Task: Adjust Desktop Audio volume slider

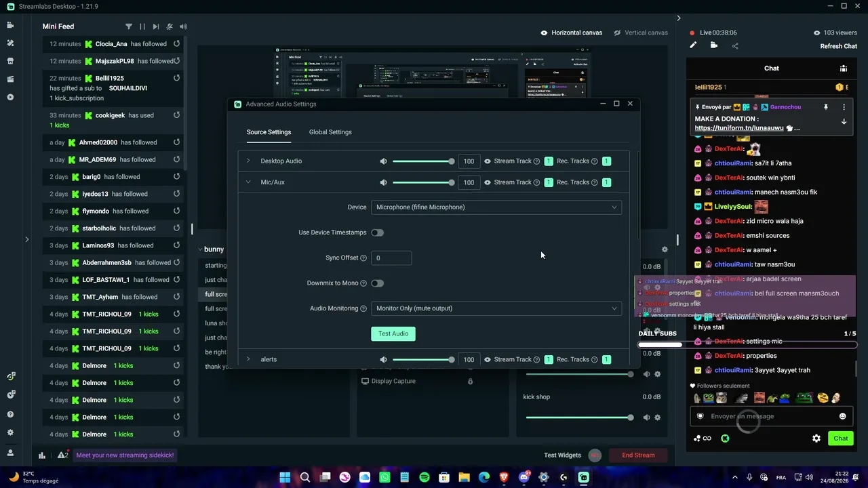Action: (x=423, y=161)
